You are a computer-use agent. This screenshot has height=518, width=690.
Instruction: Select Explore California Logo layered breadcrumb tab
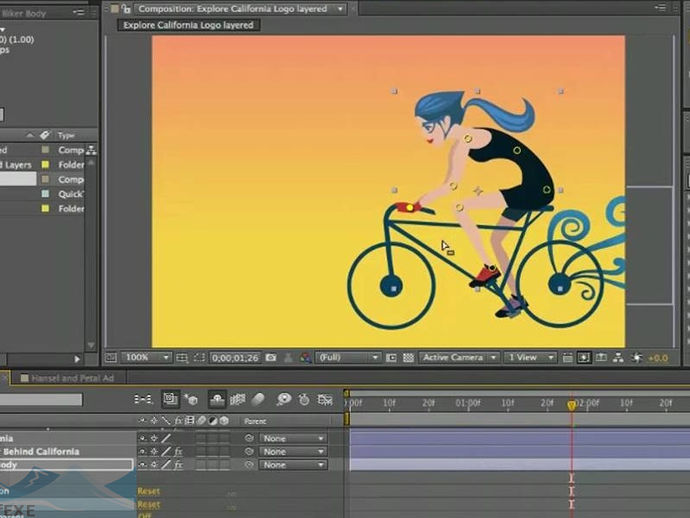point(188,25)
